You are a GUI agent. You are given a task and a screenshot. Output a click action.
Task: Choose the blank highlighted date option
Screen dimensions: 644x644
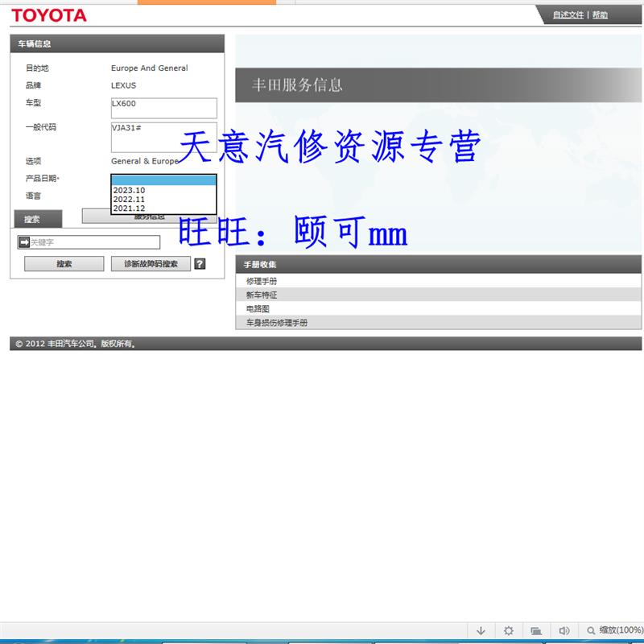(x=163, y=180)
